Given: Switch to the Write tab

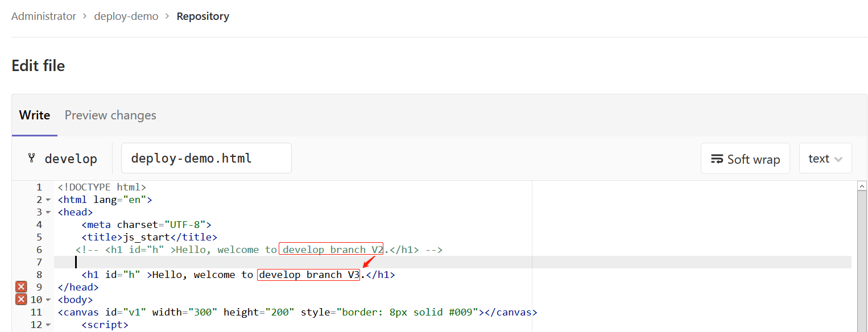Looking at the screenshot, I should [x=35, y=115].
